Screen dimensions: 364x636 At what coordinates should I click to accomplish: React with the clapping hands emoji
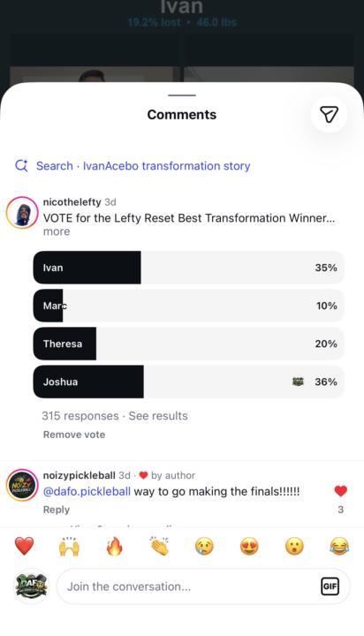pyautogui.click(x=160, y=546)
